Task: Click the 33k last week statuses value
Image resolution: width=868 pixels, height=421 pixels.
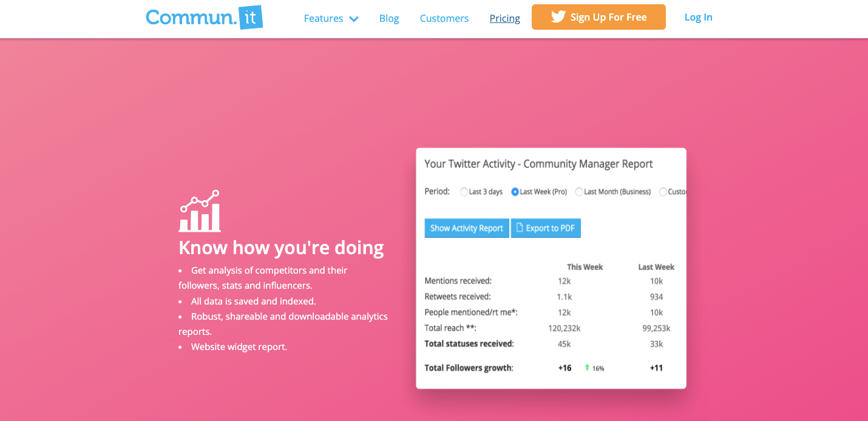Action: point(656,344)
